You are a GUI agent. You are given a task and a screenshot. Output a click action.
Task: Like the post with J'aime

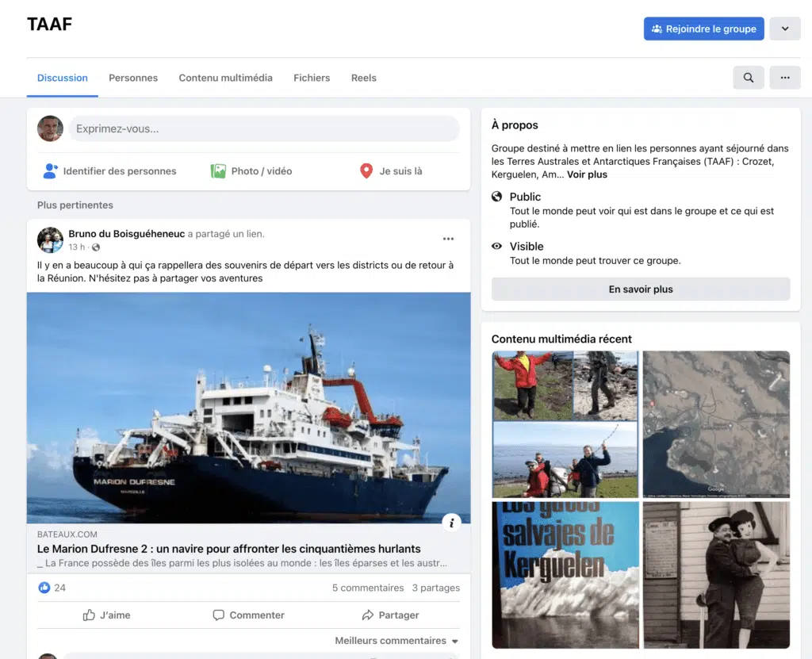click(107, 615)
